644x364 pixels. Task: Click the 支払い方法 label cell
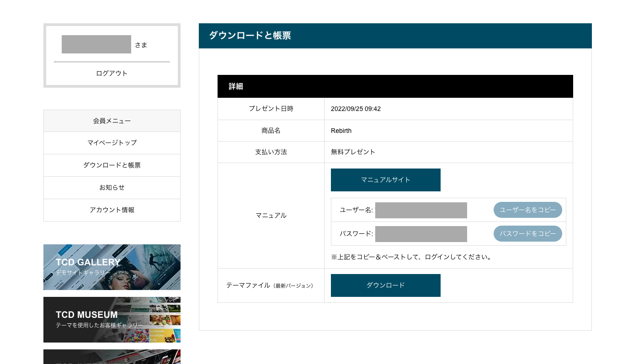click(271, 152)
